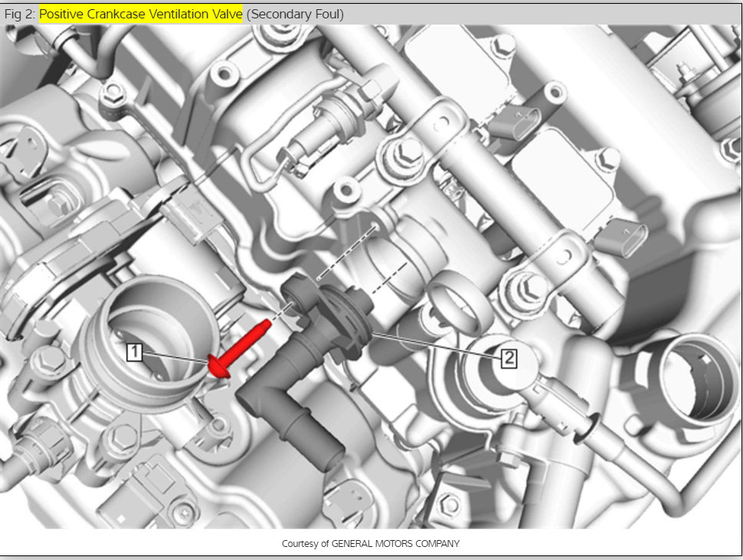Viewport: 743px width, 560px height.
Task: Click the '(Secondary Foul)' caption text
Action: pyautogui.click(x=295, y=15)
